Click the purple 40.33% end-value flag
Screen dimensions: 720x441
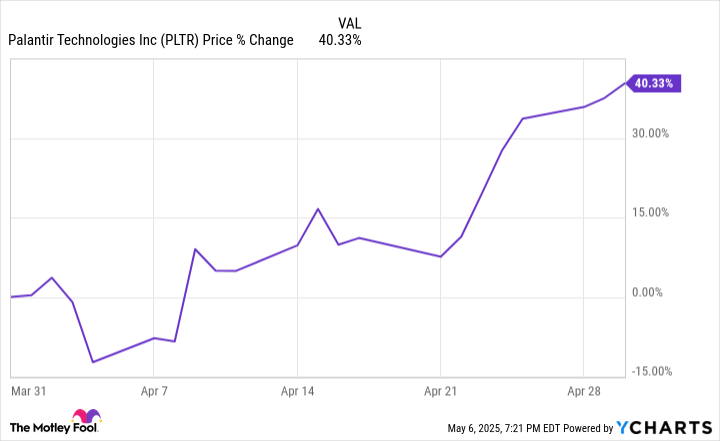coord(652,83)
